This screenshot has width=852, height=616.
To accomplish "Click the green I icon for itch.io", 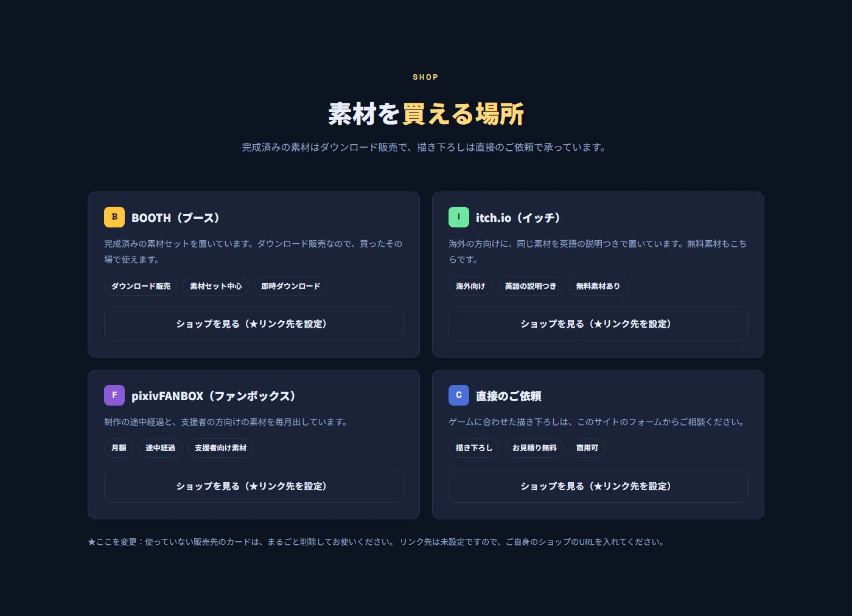I will 459,217.
